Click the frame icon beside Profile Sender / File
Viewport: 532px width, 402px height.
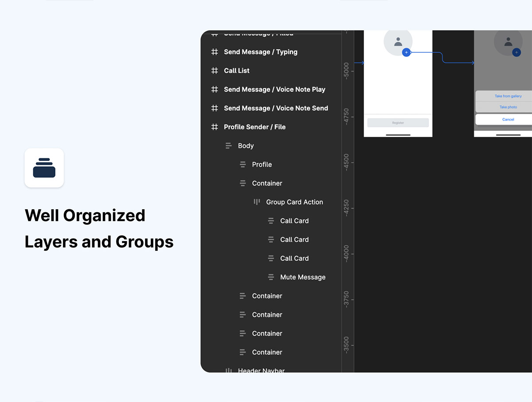coord(215,127)
